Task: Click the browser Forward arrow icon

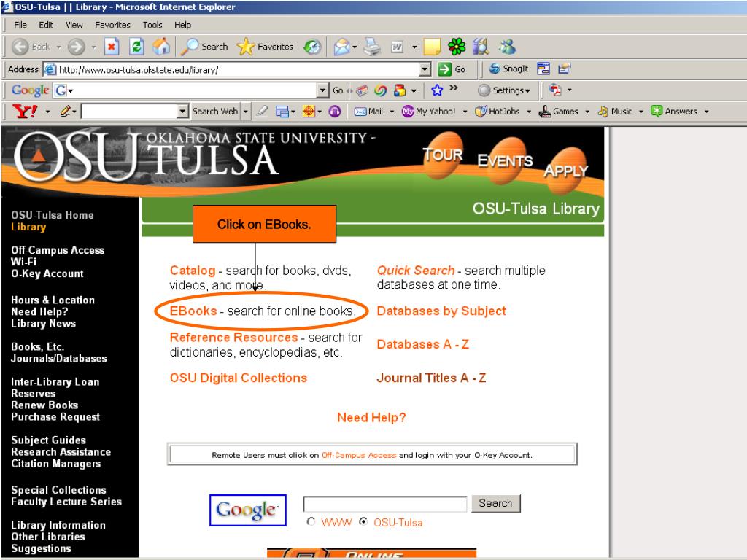Action: click(76, 47)
